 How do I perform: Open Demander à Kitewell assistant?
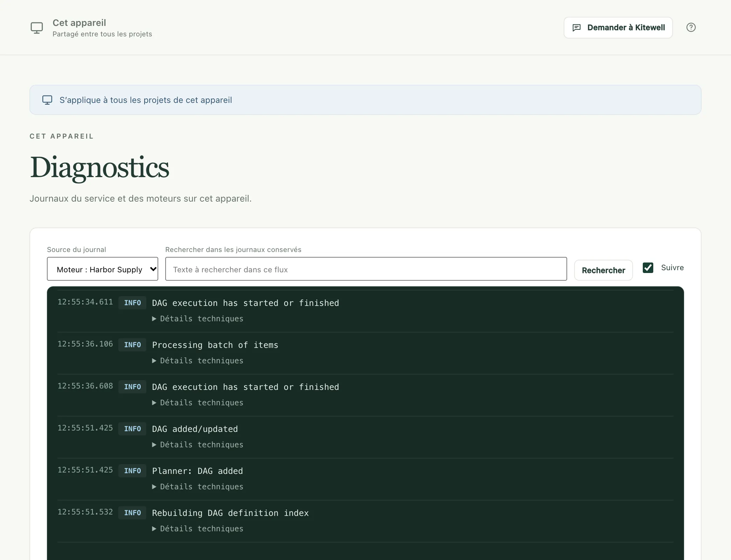(x=618, y=28)
